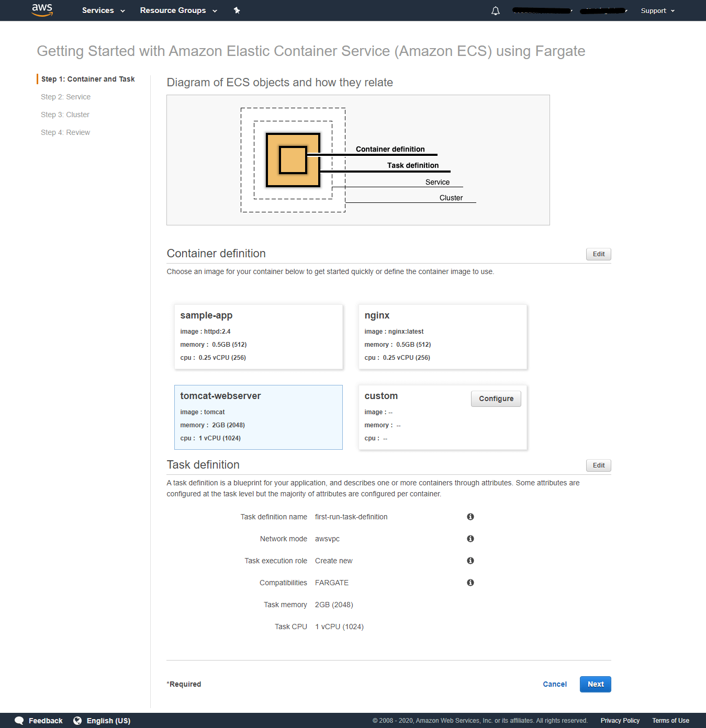
Task: Click the awsvpc network mode value
Action: click(327, 539)
